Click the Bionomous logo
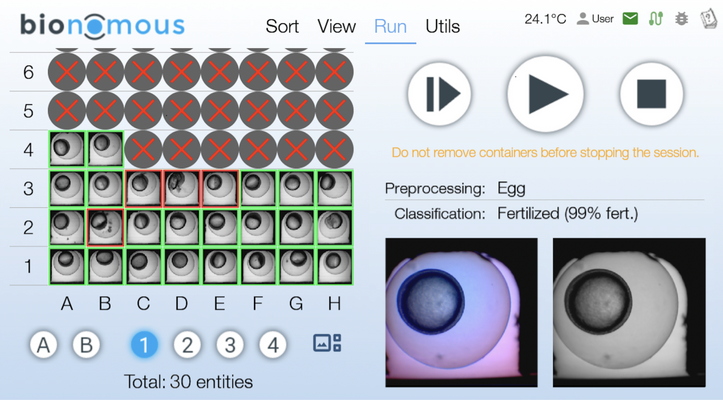Image resolution: width=723 pixels, height=400 pixels. (102, 25)
